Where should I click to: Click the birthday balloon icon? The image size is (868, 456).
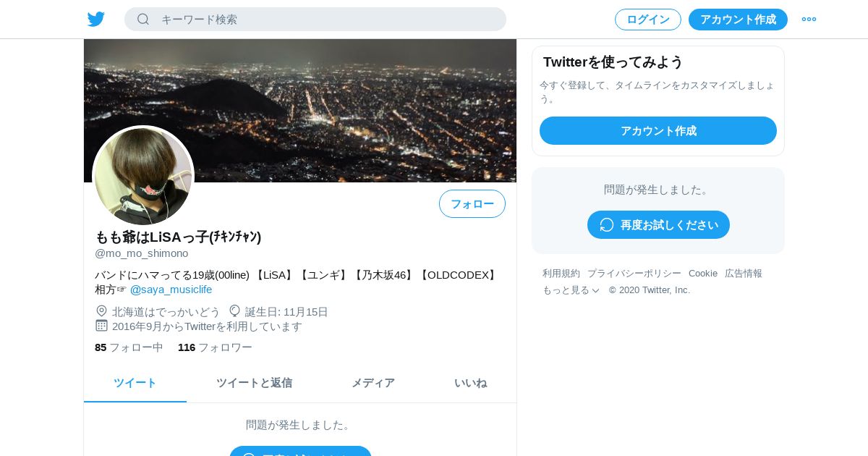(x=234, y=311)
